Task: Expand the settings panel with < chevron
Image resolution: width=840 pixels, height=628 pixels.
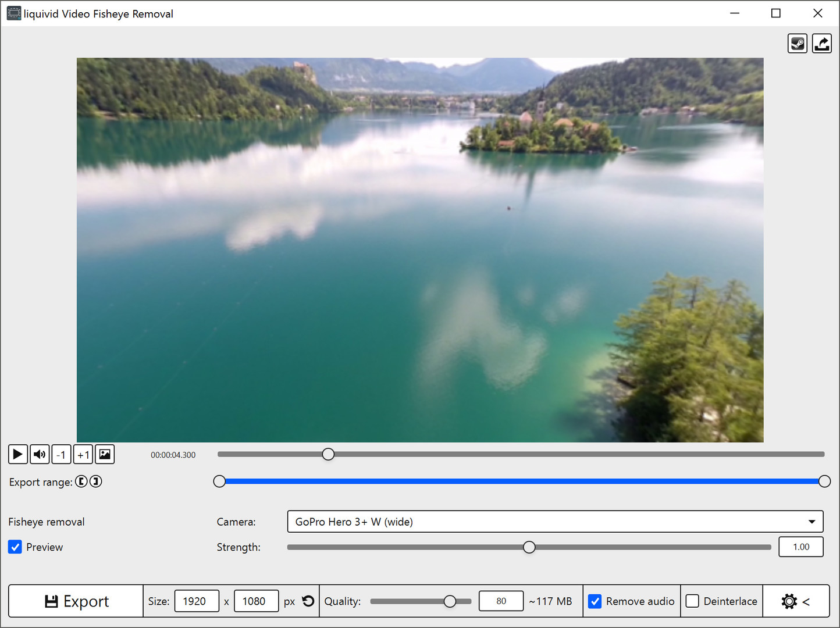Action: tap(806, 602)
